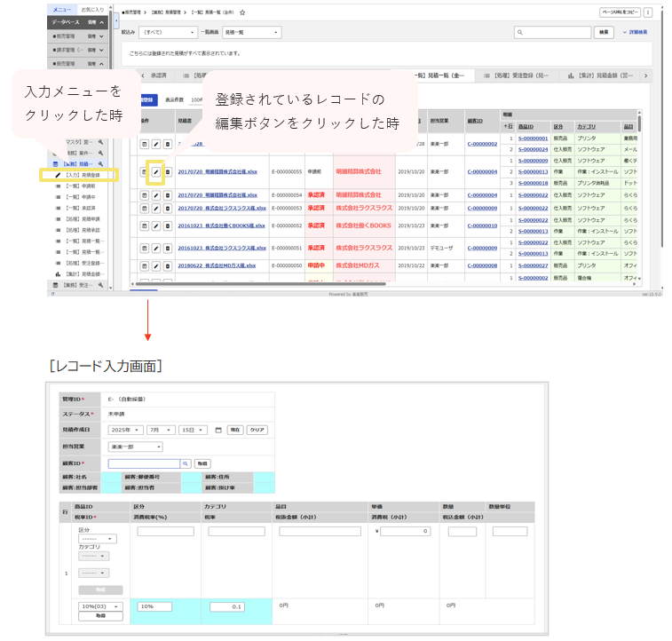The width and height of the screenshot is (672, 641).
Task: Click delete icon for row E-00000054
Action: point(168,195)
